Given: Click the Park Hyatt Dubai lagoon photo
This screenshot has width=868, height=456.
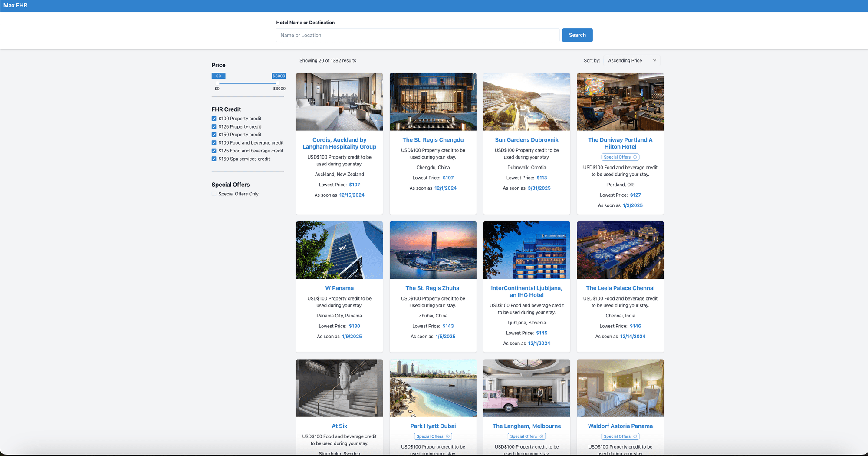Looking at the screenshot, I should (x=433, y=388).
